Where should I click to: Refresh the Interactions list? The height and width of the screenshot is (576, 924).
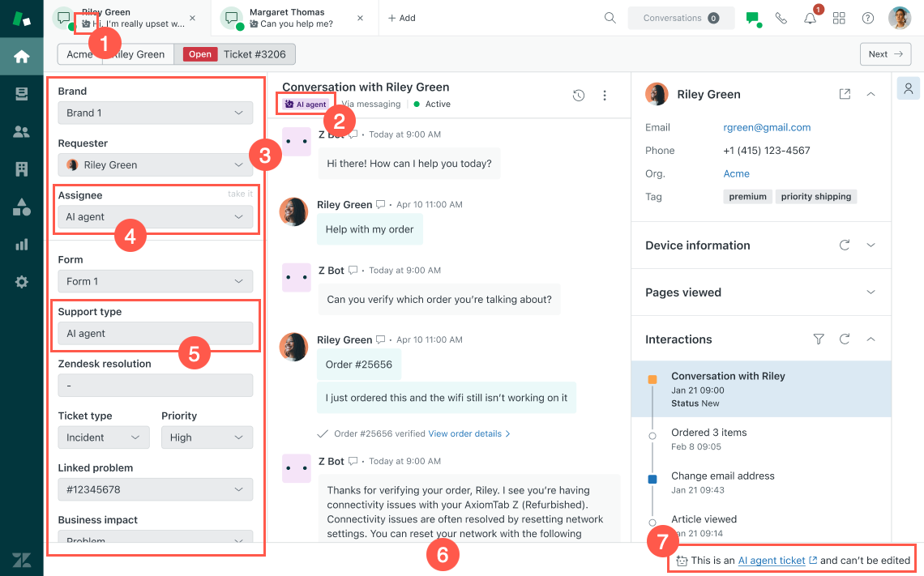click(x=844, y=339)
